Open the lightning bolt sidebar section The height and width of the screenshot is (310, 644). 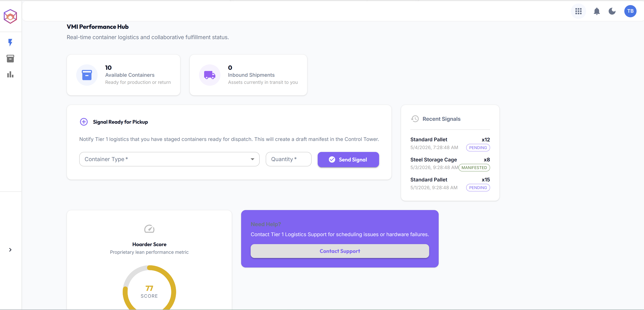click(x=10, y=42)
